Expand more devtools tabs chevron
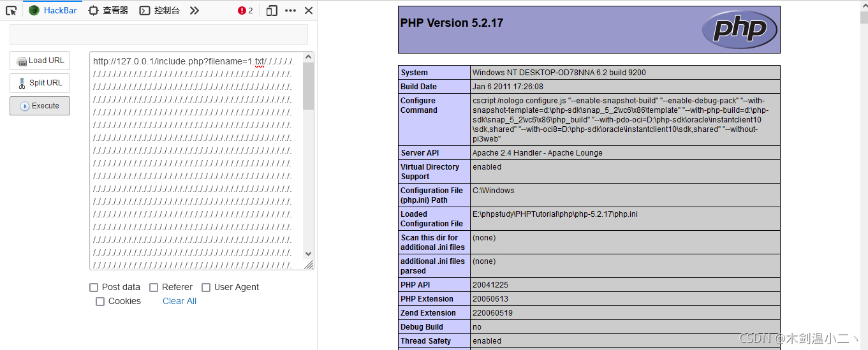 click(x=195, y=10)
